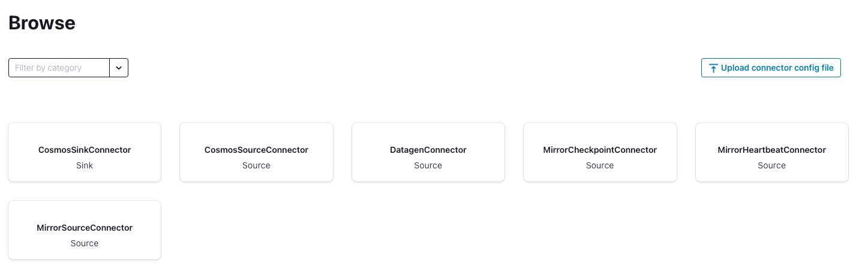
Task: Choose the DatagenConnector card
Action: point(428,152)
